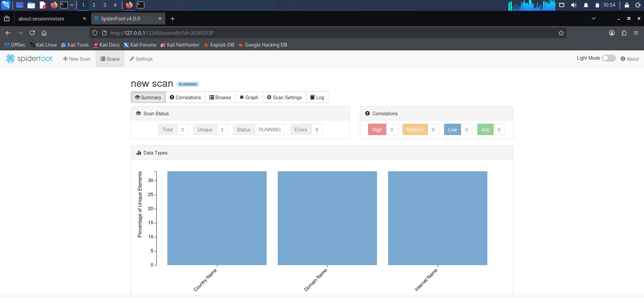
Task: Open the Firefox application menu
Action: [x=636, y=33]
